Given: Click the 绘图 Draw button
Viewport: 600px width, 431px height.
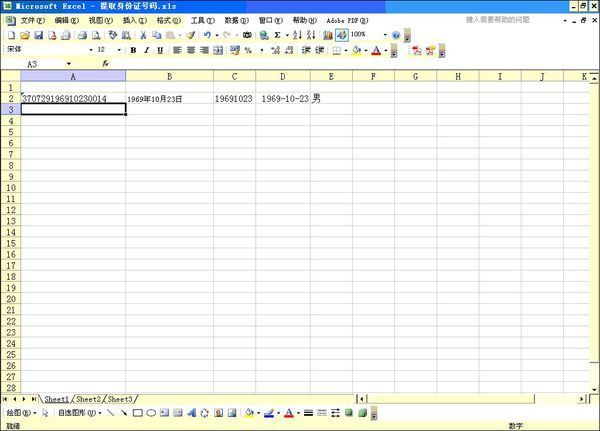Looking at the screenshot, I should tap(20, 412).
